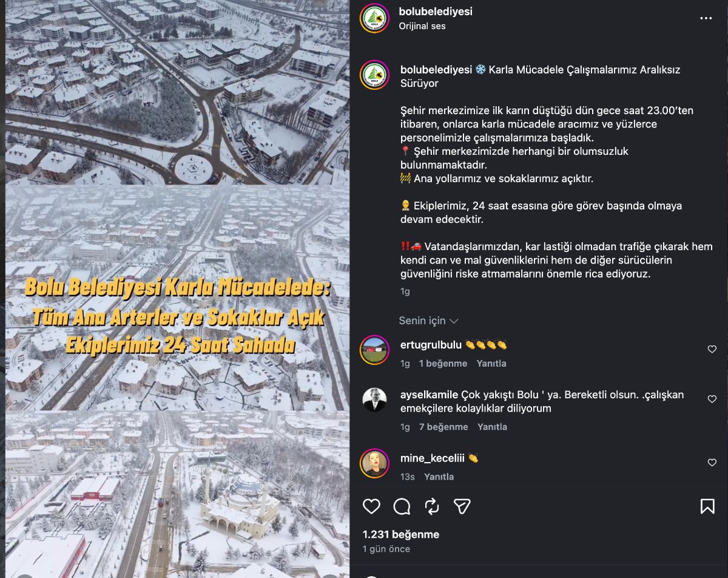Reply to ayselkamile's comment via Yanıtla
This screenshot has height=578, width=728.
click(492, 427)
